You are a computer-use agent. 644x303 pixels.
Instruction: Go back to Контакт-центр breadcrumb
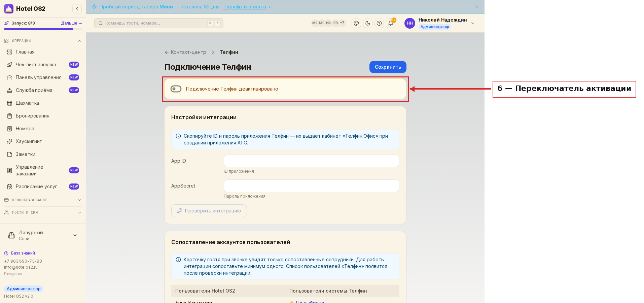coord(185,52)
